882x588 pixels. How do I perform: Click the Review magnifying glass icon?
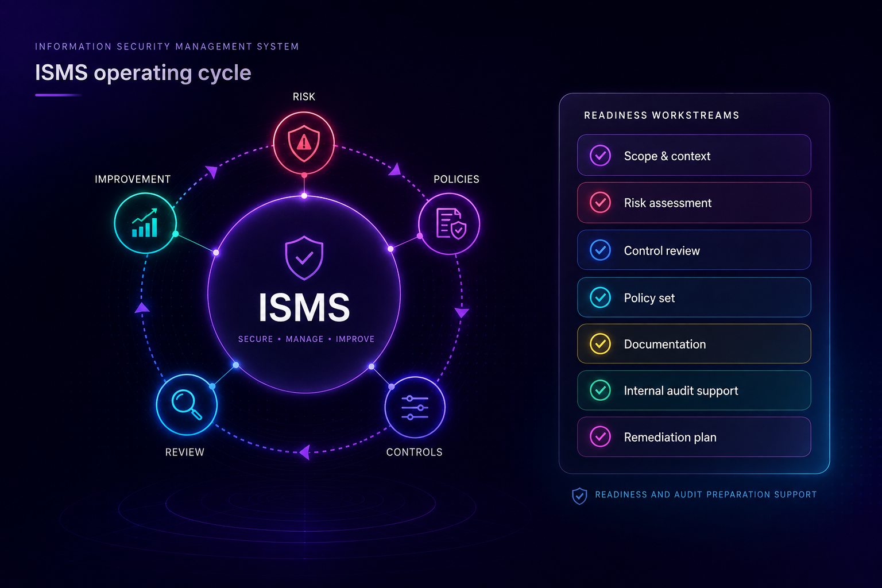(x=187, y=404)
